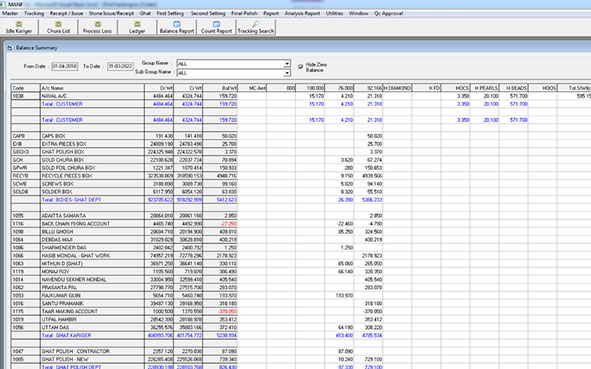591x369 pixels.
Task: Toggle the Hide Zero Balance checkbox
Action: pyautogui.click(x=300, y=67)
